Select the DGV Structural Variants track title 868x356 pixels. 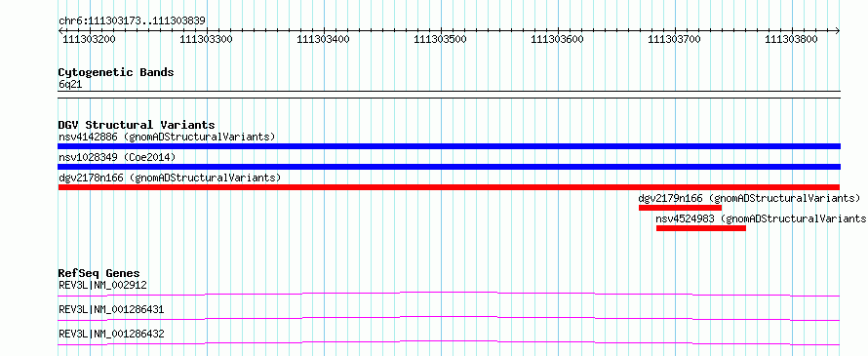pyautogui.click(x=137, y=125)
